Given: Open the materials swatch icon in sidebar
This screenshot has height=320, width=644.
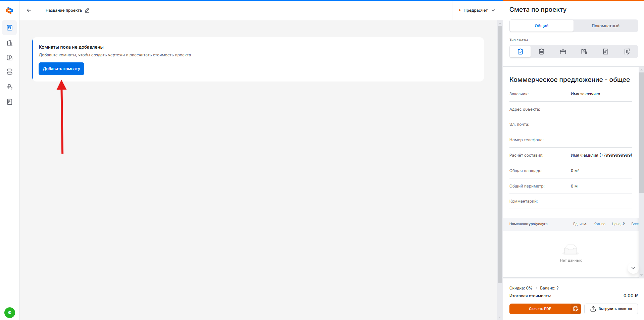Looking at the screenshot, I should coord(10,58).
